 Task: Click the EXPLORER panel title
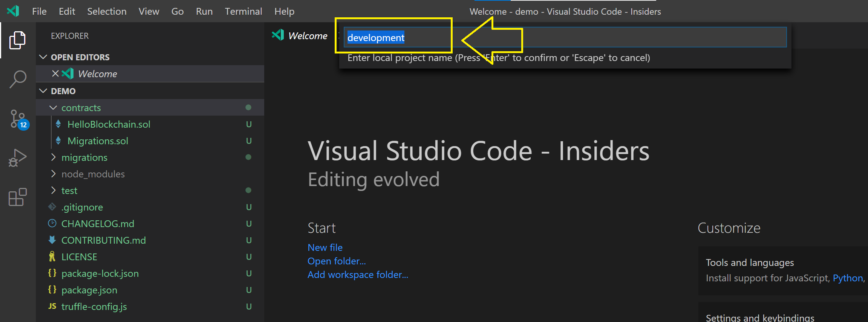point(70,36)
